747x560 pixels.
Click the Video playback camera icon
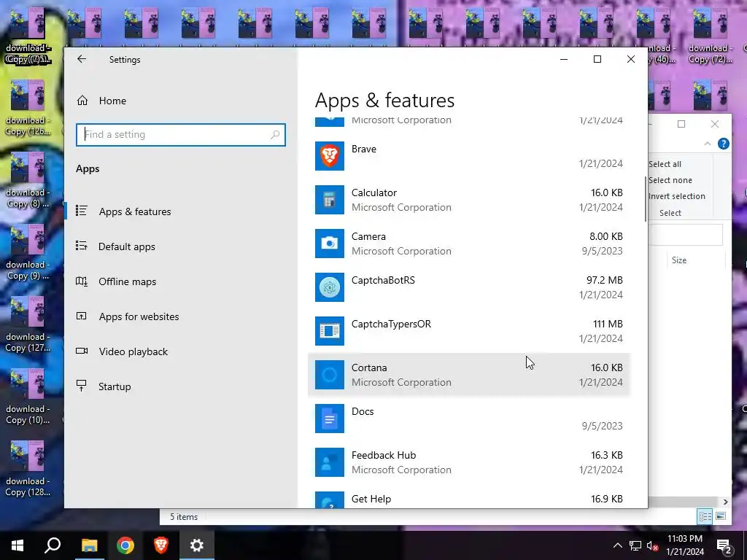pyautogui.click(x=82, y=351)
